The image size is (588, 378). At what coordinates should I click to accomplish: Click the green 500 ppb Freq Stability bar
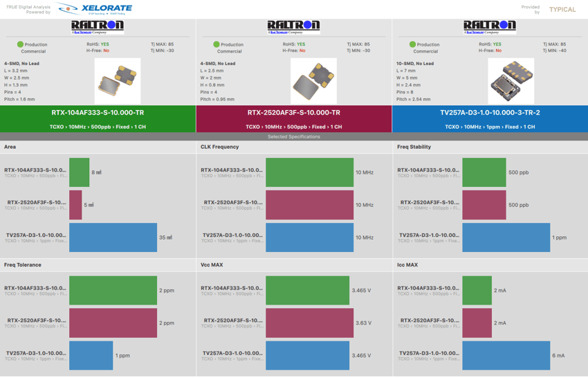point(484,172)
